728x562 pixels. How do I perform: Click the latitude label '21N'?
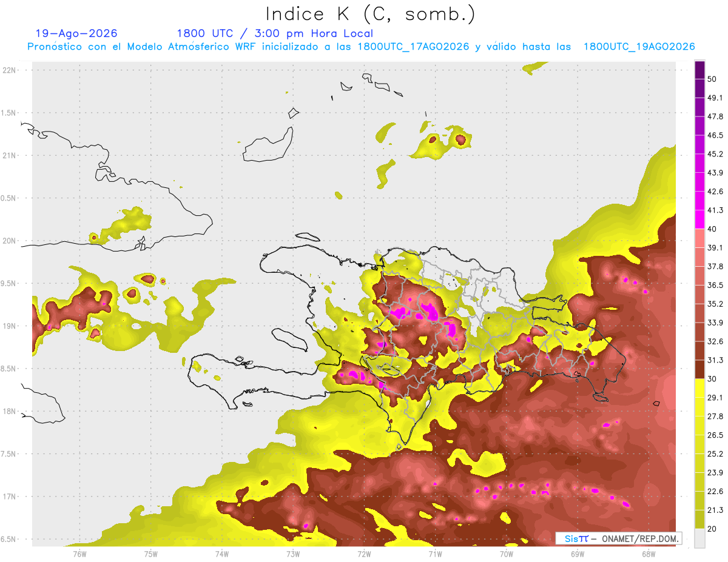click(x=10, y=155)
